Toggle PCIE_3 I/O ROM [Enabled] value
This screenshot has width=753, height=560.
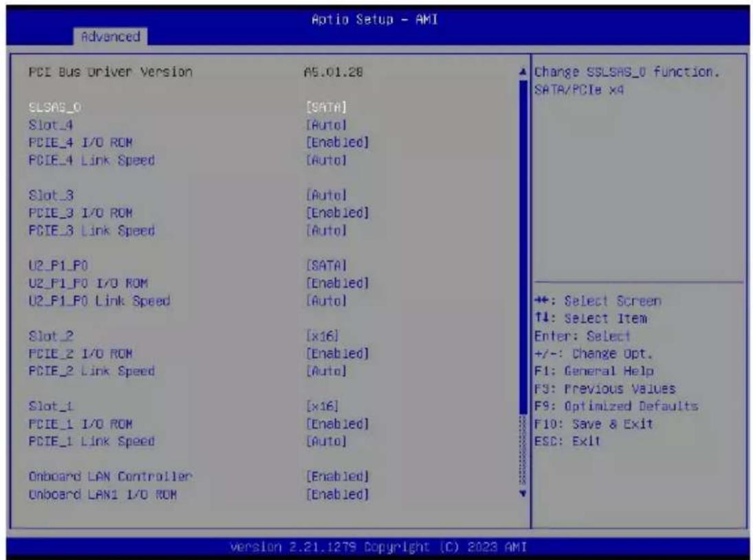pyautogui.click(x=338, y=212)
